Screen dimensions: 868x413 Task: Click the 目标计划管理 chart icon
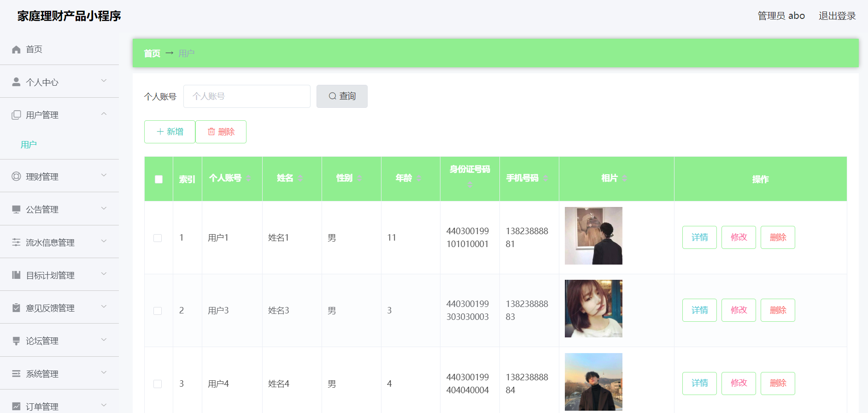pyautogui.click(x=16, y=275)
